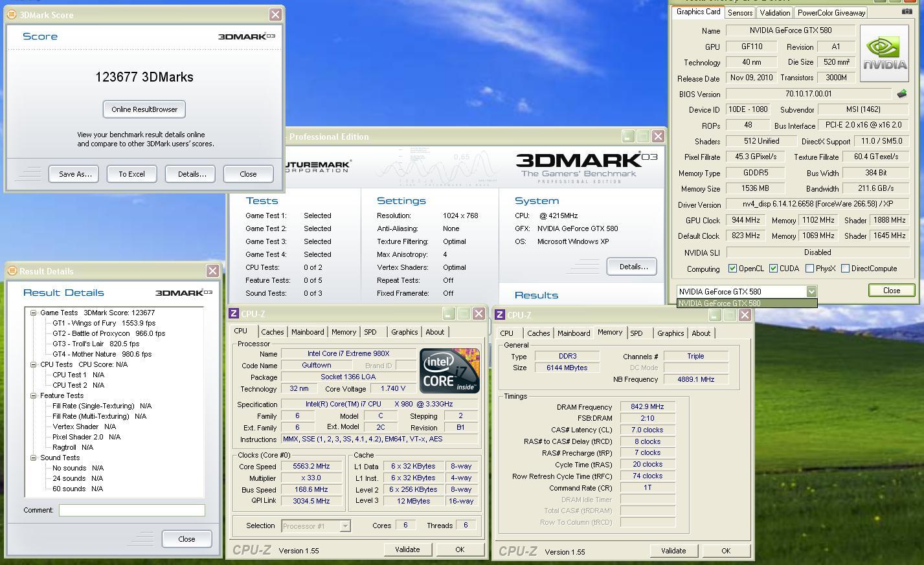Enable the DirectCompute checkbox
This screenshot has height=565, width=924.
[x=845, y=268]
